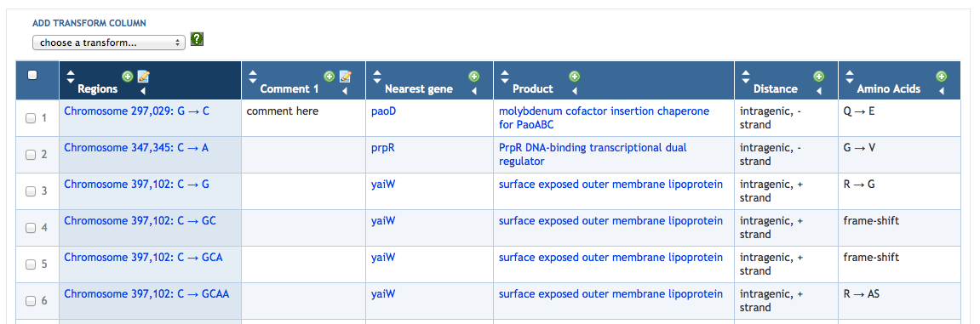
Task: Click green plus icon in Amino Acids header
Action: pos(941,77)
